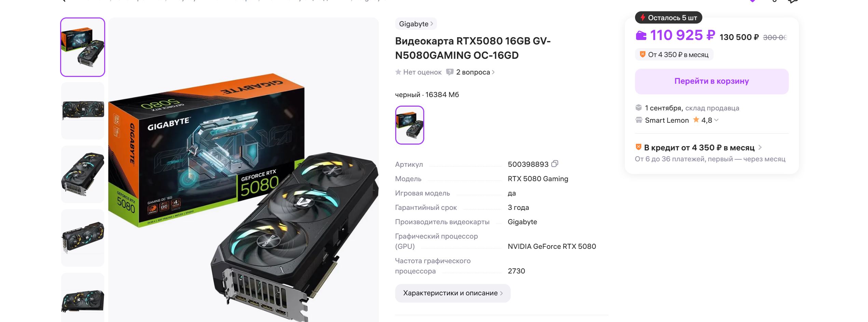Select the third thumbnail showing angled card
The image size is (868, 322).
[83, 174]
